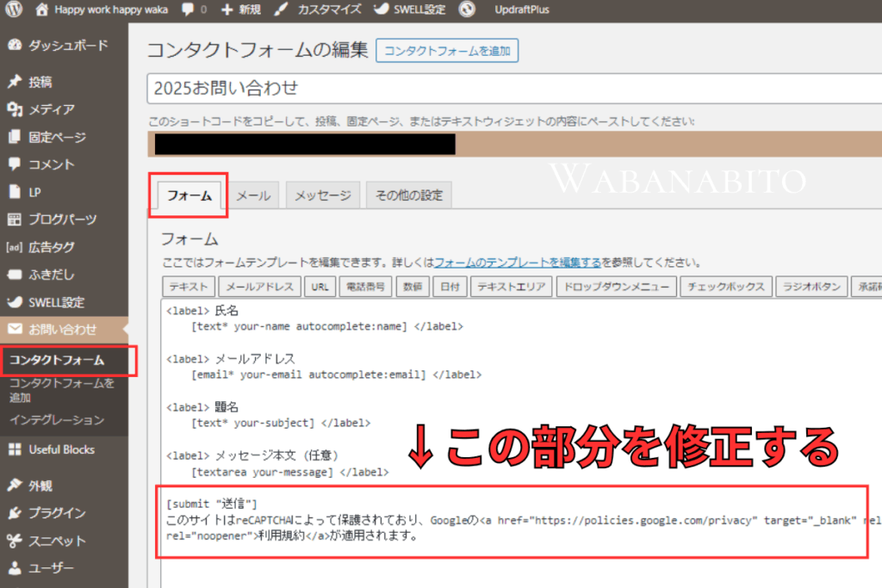882x588 pixels.
Task: Open the 固定ページ section
Action: coord(54,136)
